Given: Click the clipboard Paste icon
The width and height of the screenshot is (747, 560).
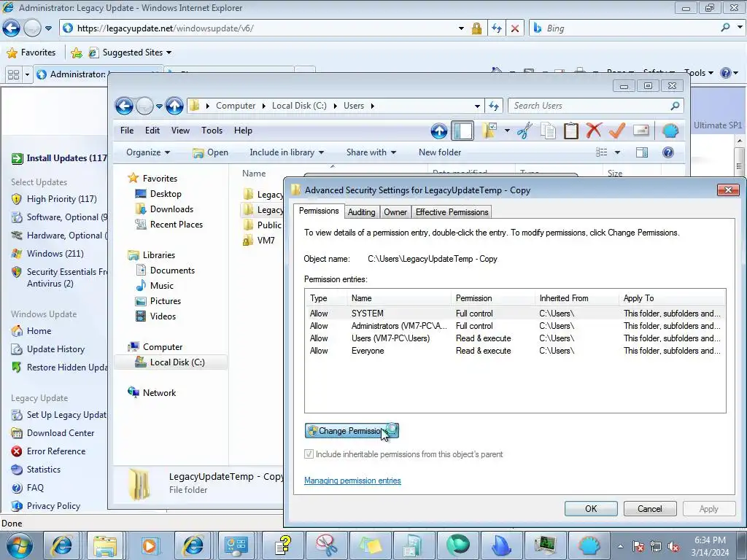Looking at the screenshot, I should coord(570,131).
